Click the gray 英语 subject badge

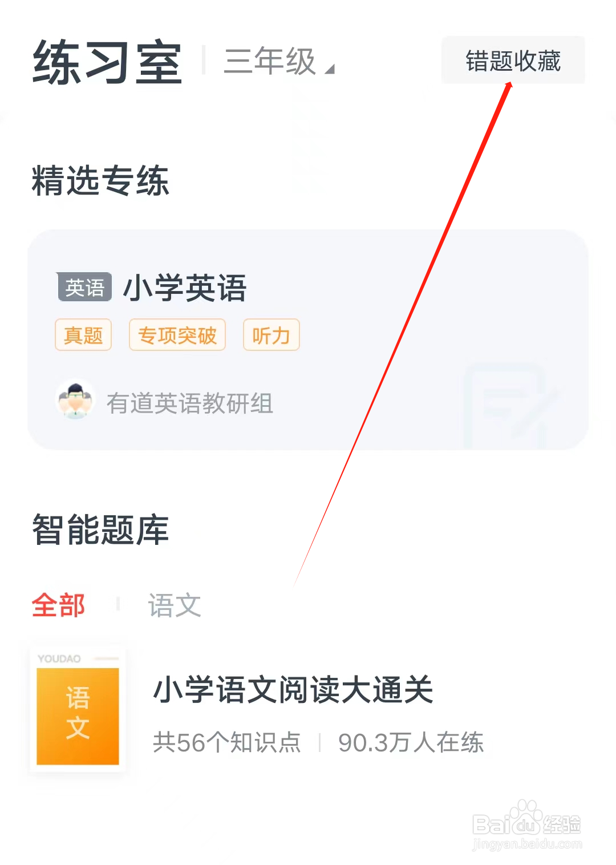84,287
